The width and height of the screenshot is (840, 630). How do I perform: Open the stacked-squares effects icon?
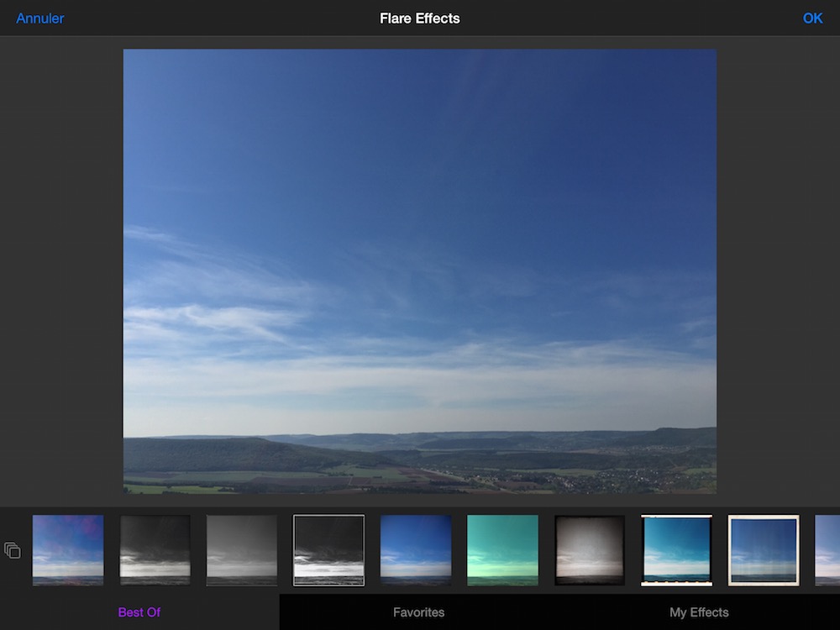coord(13,550)
